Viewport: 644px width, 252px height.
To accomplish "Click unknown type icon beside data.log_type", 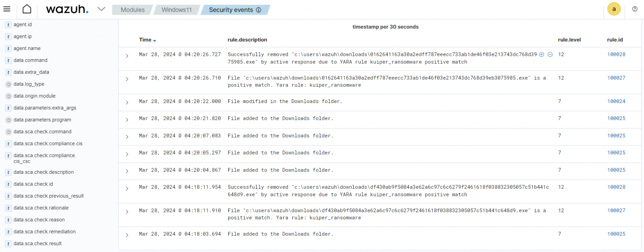I will coord(8,84).
